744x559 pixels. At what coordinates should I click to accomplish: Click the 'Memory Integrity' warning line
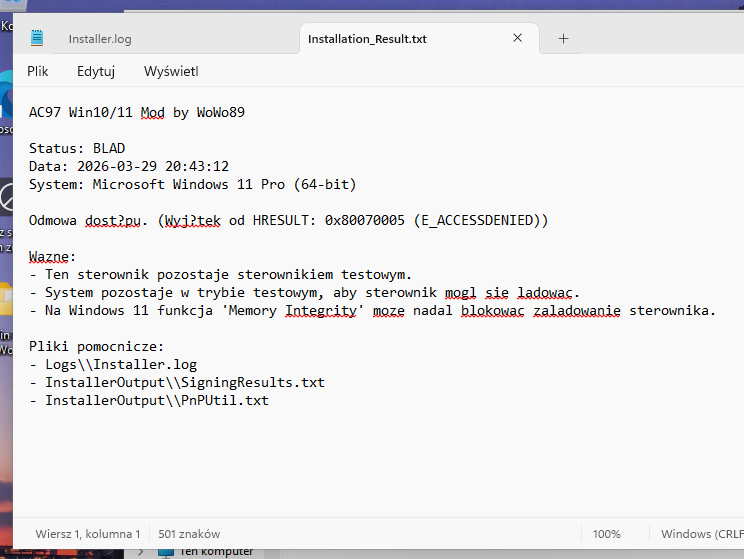pyautogui.click(x=372, y=311)
